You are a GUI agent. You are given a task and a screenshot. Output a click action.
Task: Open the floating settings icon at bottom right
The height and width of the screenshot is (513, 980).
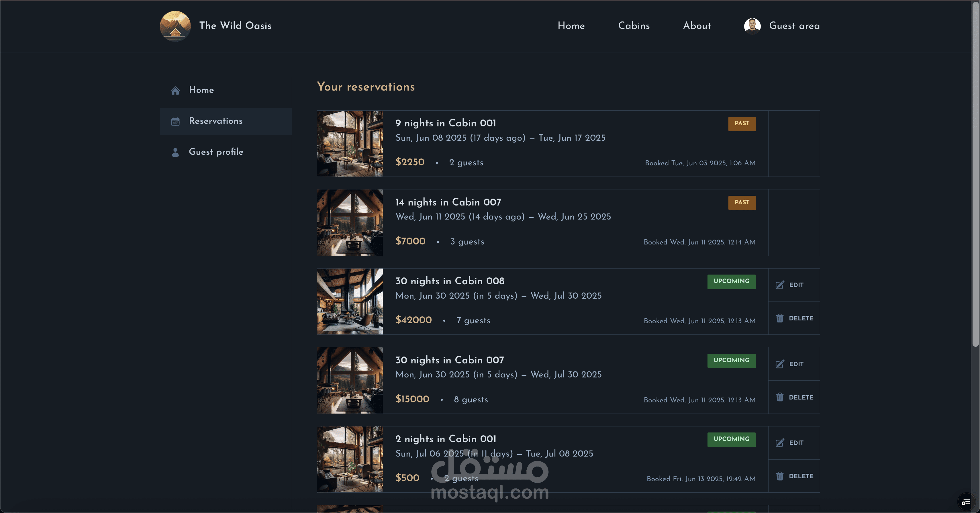966,502
